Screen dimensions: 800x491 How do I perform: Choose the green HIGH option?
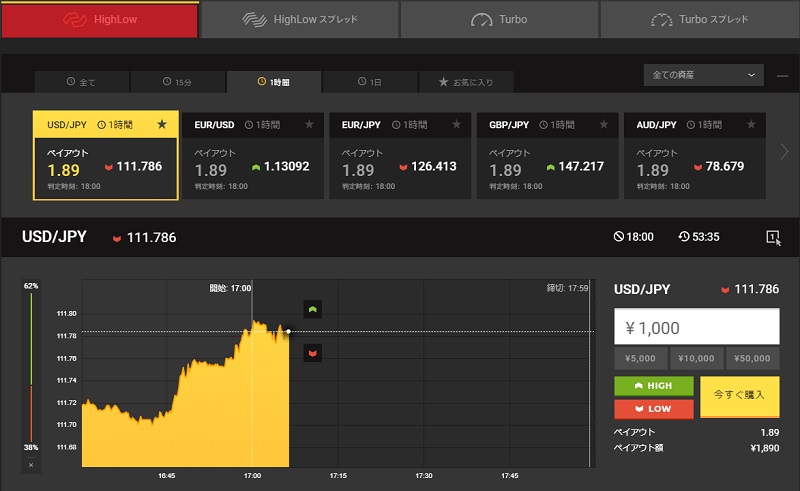(x=654, y=386)
